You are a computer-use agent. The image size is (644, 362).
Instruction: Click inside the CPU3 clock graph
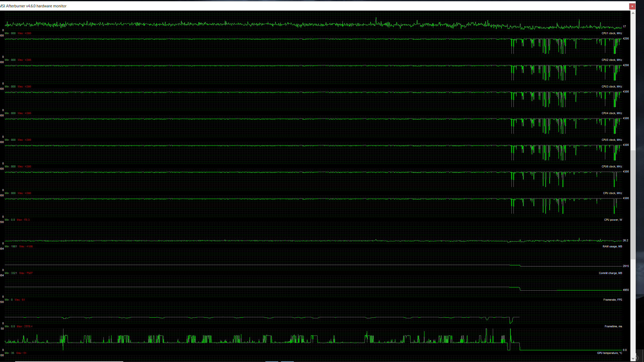pos(252,100)
